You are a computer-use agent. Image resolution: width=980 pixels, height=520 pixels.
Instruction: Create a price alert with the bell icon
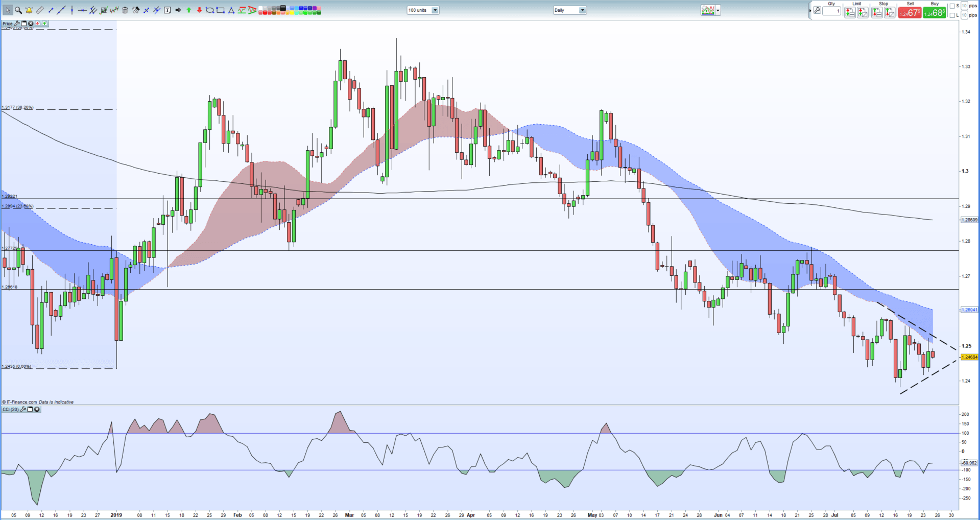[x=29, y=10]
